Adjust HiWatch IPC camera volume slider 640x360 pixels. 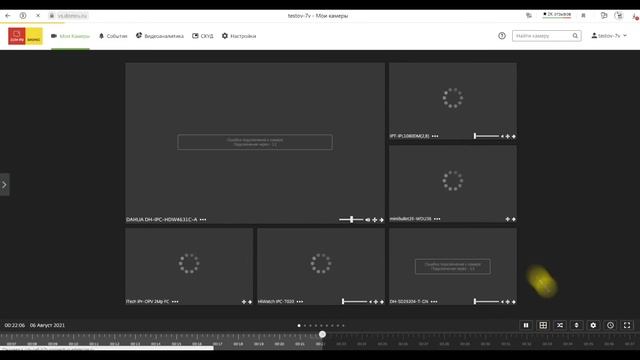coord(355,302)
